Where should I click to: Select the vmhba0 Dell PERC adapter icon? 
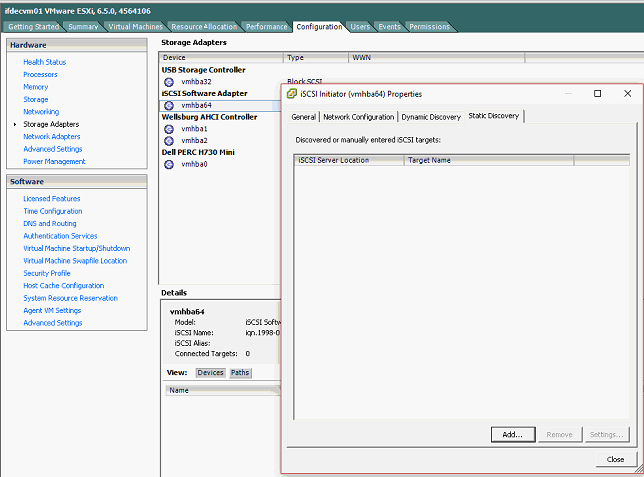(x=169, y=164)
